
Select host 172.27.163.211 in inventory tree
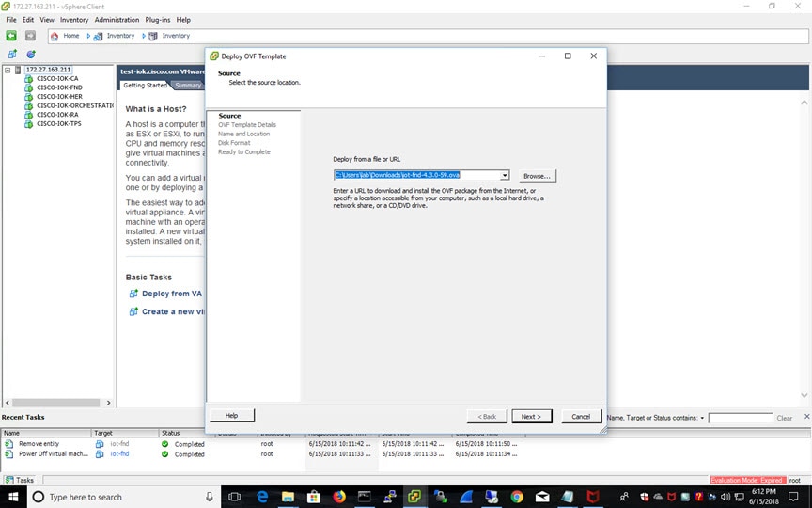[48, 70]
